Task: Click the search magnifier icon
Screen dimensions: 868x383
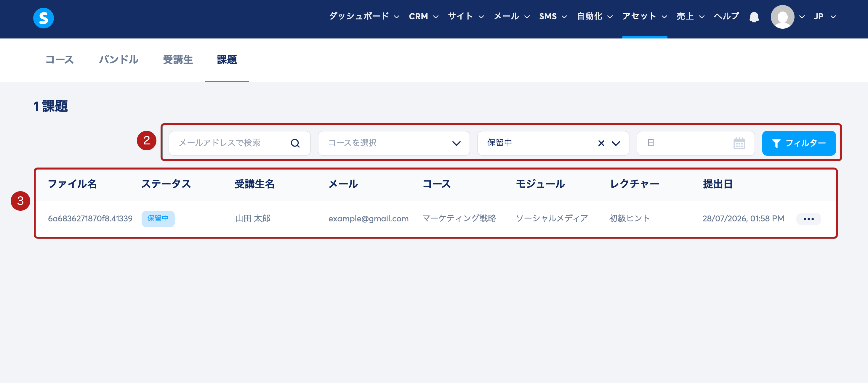Action: pos(295,143)
